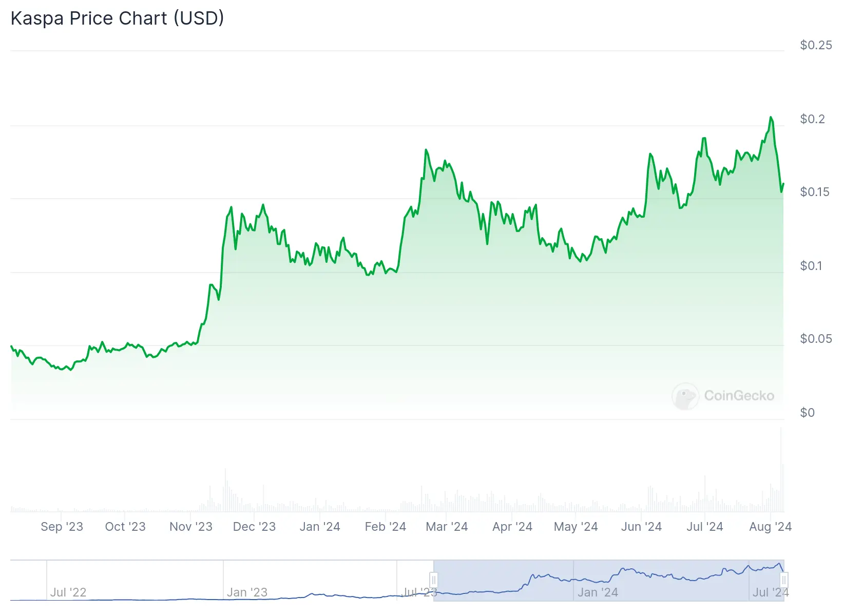Select the Jun '24 x-axis label
The width and height of the screenshot is (844, 616).
coord(641,527)
